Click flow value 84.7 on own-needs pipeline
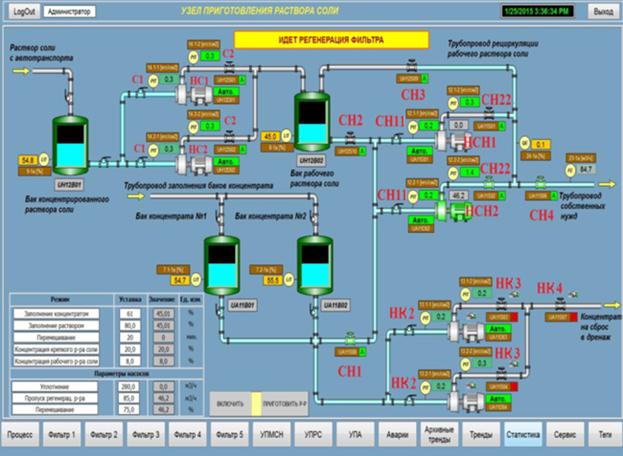The width and height of the screenshot is (623, 456). [x=586, y=170]
